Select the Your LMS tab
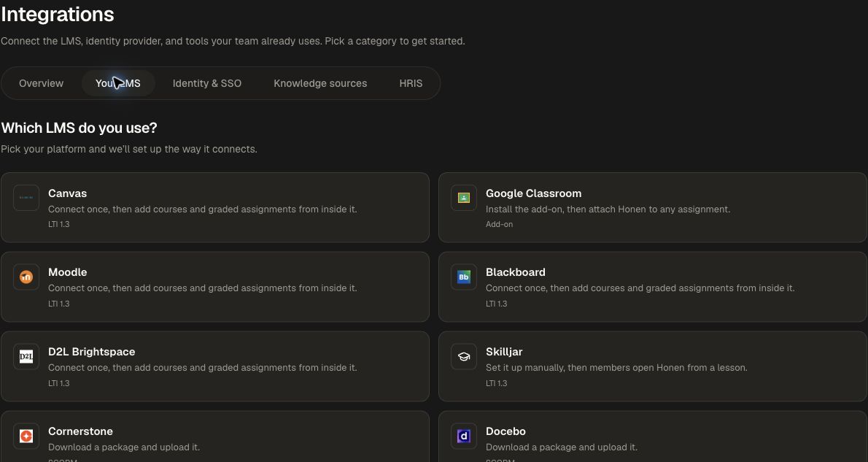The width and height of the screenshot is (868, 462). (118, 83)
